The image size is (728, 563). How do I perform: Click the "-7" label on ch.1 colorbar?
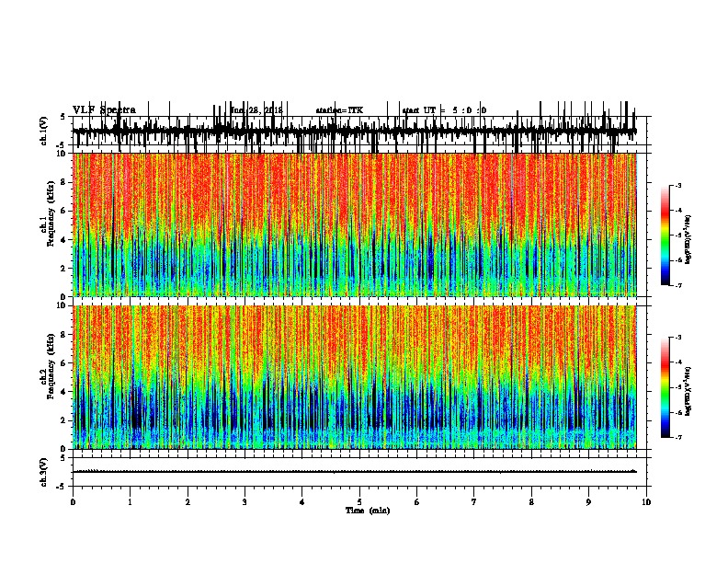[x=678, y=285]
